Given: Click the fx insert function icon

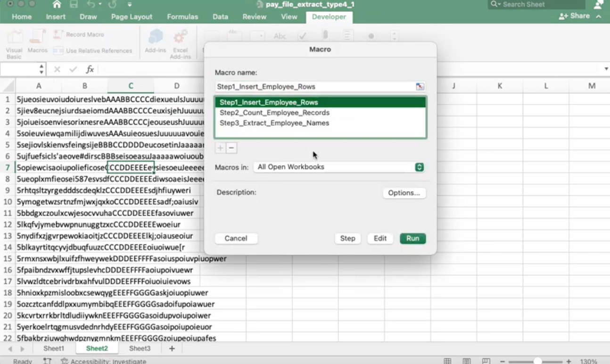Looking at the screenshot, I should (89, 69).
